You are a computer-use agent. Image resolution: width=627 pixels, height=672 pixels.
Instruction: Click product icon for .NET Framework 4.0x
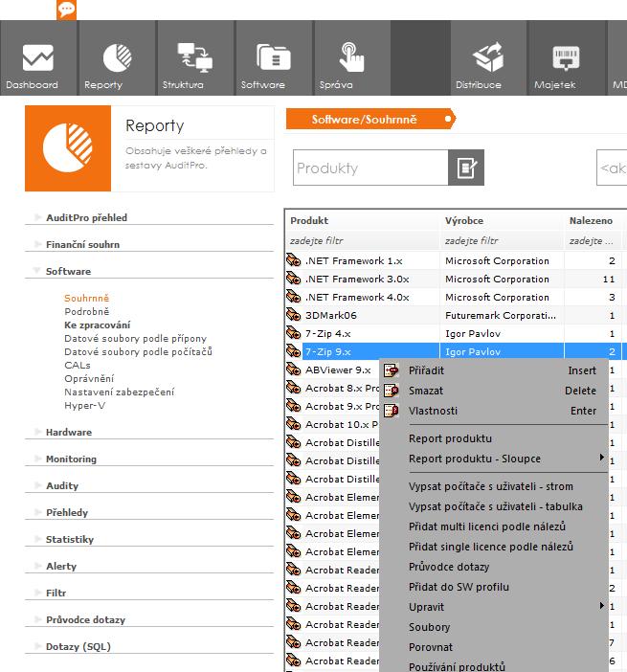point(294,297)
